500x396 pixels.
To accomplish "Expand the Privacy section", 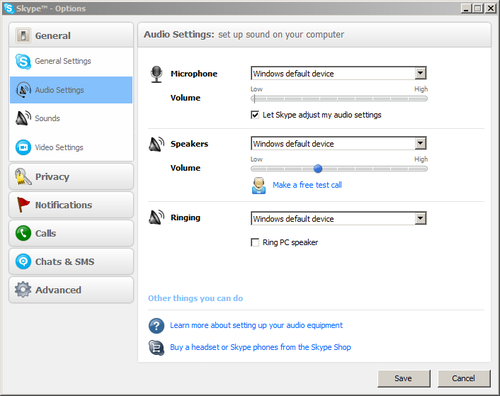I will (71, 177).
